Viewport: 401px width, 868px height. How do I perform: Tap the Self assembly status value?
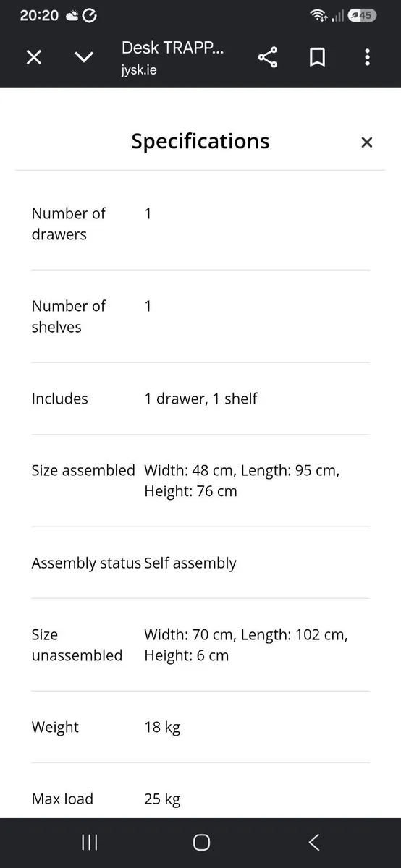190,563
